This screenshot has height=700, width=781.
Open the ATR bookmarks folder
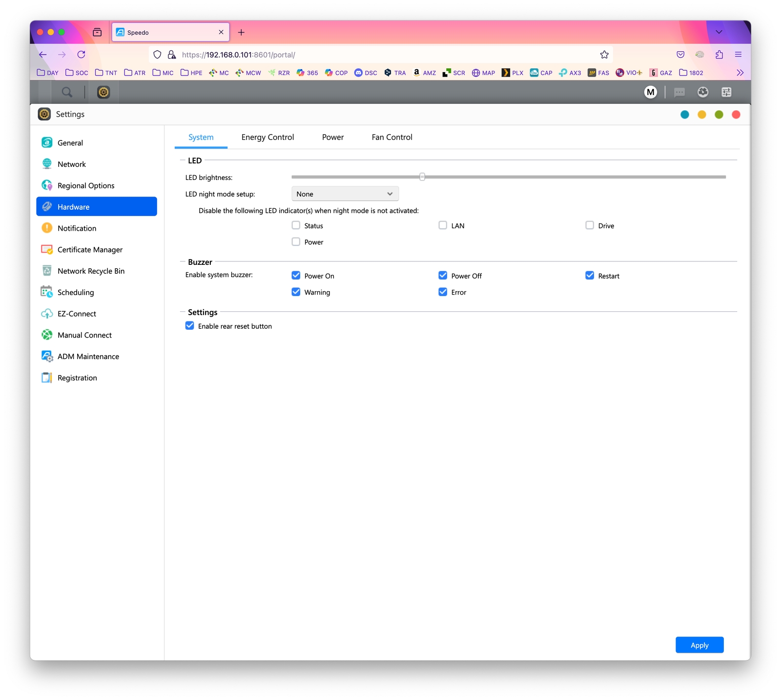[135, 73]
